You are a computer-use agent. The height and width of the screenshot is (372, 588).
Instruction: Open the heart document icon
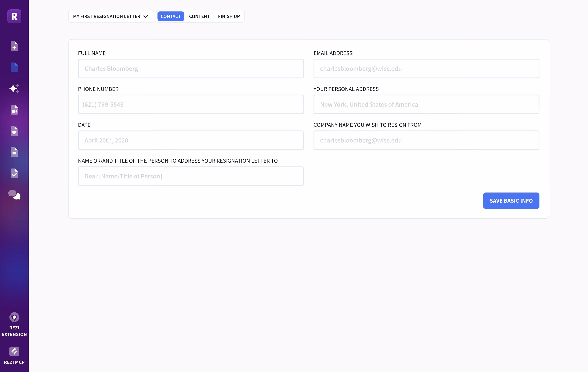[x=14, y=131]
